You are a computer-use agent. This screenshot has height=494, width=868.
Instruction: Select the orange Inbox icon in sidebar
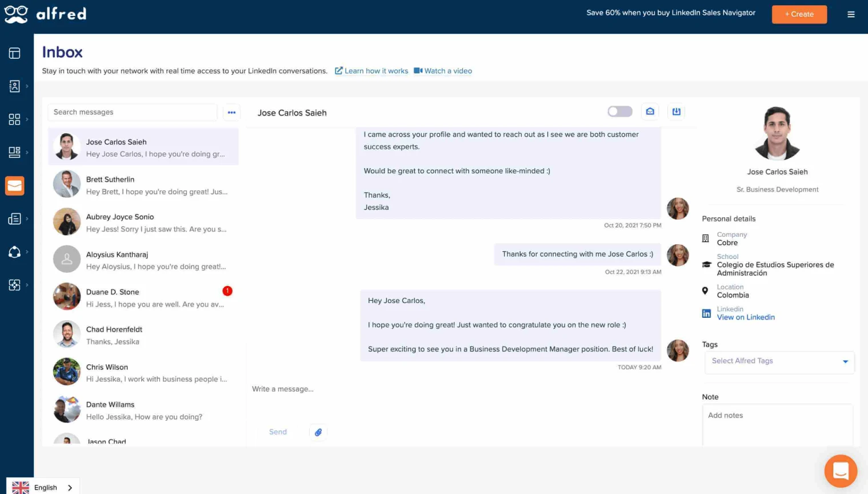[x=14, y=186]
